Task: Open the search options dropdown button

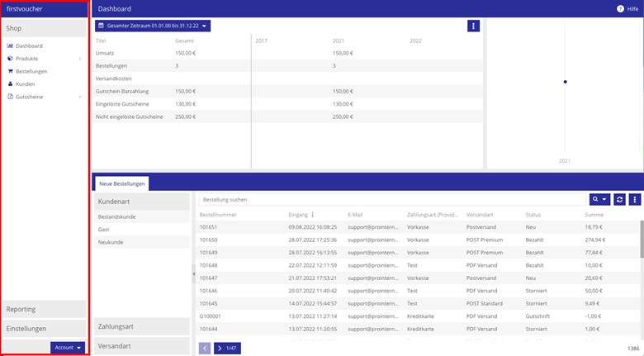Action: click(x=599, y=199)
